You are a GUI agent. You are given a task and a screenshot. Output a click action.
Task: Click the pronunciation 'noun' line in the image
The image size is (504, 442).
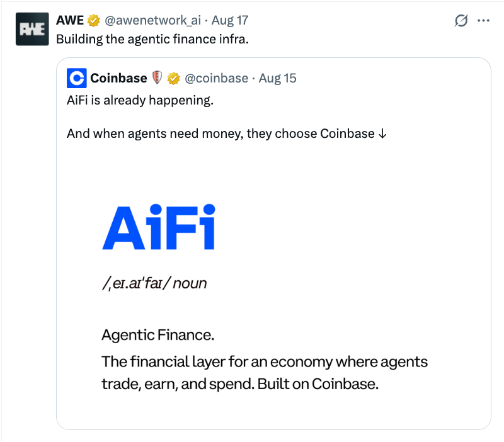tap(154, 283)
